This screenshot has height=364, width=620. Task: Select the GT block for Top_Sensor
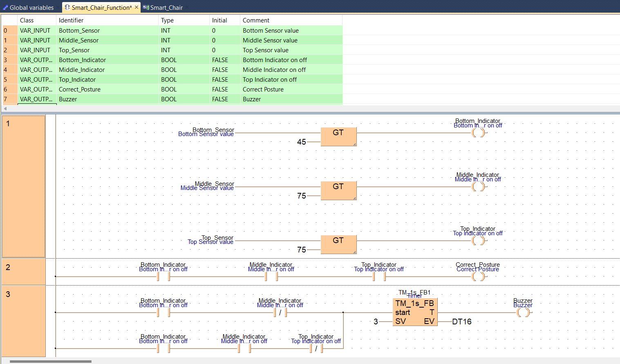(x=339, y=244)
